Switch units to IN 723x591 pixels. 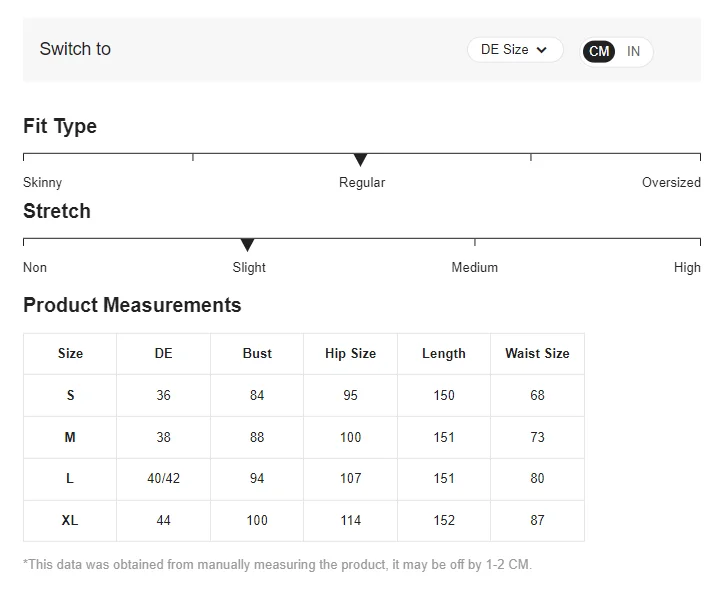click(633, 51)
